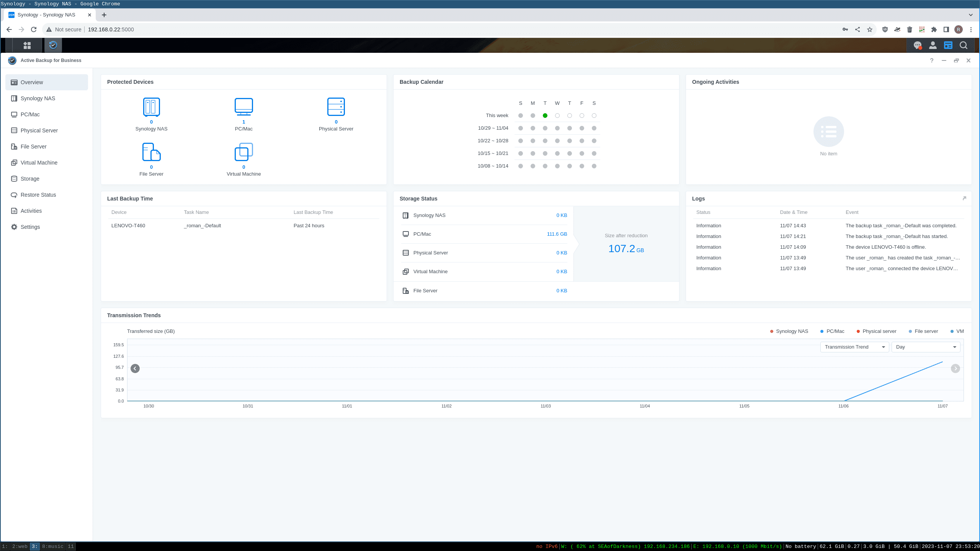
Task: Expand Chrome tab search chevron
Action: coord(971,15)
